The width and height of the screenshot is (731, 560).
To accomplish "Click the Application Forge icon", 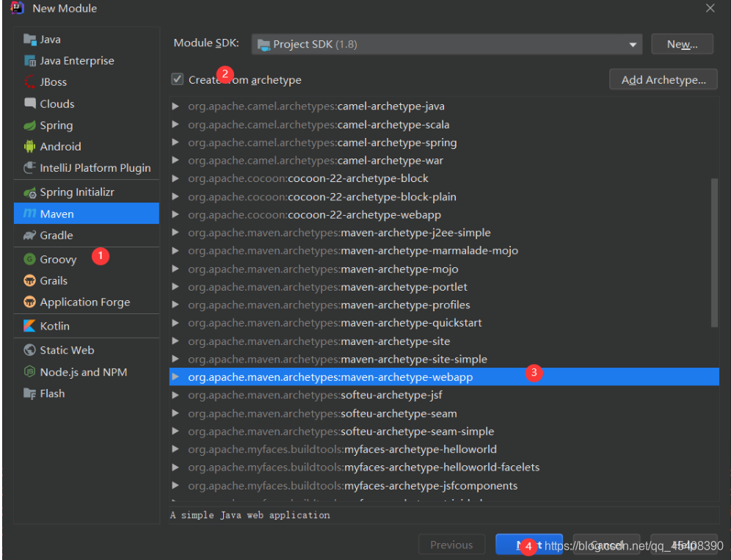I will pos(30,302).
